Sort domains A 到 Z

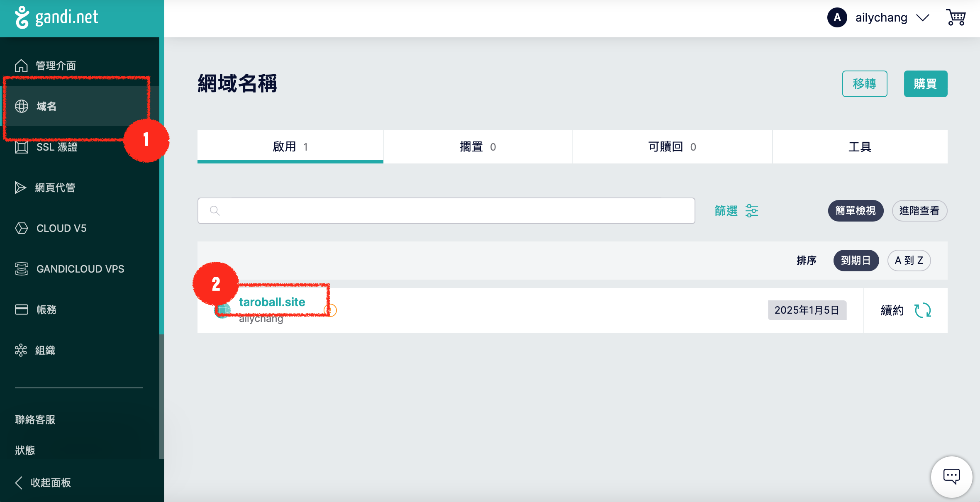point(909,261)
